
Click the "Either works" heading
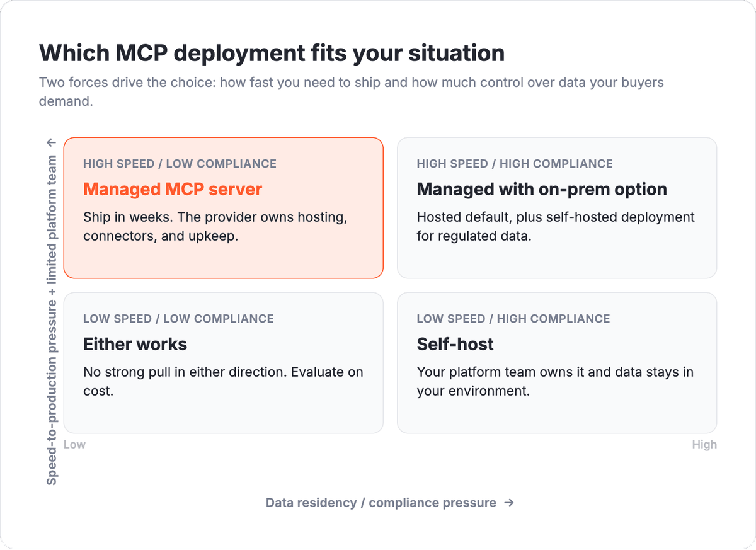[135, 344]
